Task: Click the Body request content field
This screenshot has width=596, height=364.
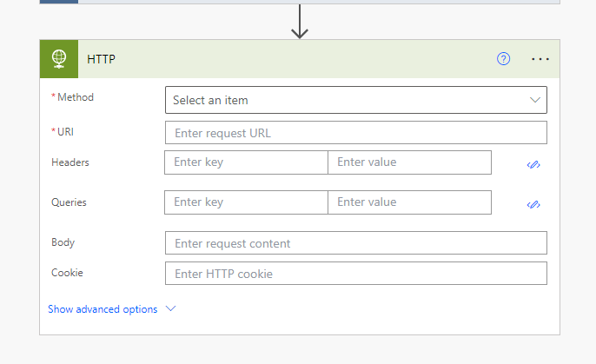Action: pyautogui.click(x=355, y=243)
